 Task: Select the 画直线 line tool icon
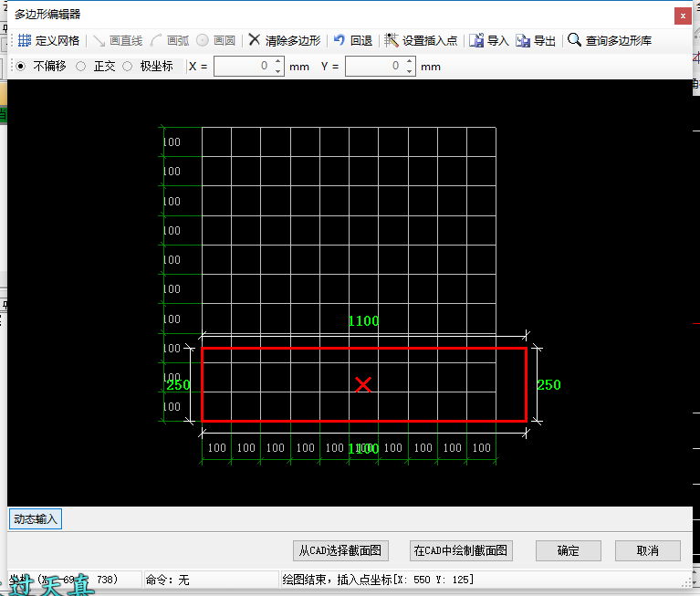pos(99,41)
